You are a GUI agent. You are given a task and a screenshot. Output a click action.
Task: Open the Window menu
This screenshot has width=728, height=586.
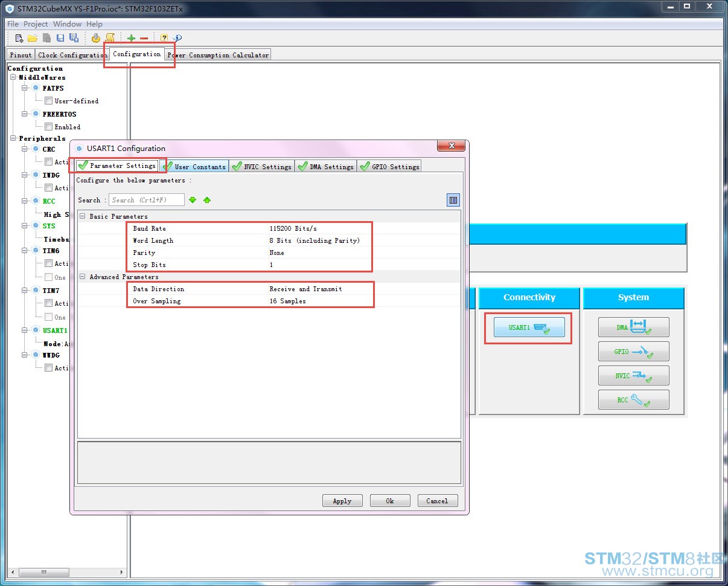[67, 24]
